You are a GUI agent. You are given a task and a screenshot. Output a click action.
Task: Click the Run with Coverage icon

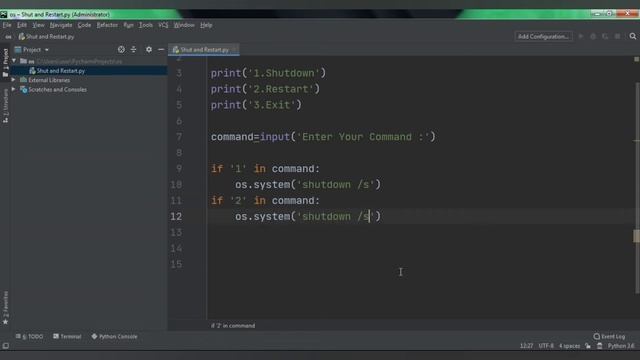[x=605, y=36]
